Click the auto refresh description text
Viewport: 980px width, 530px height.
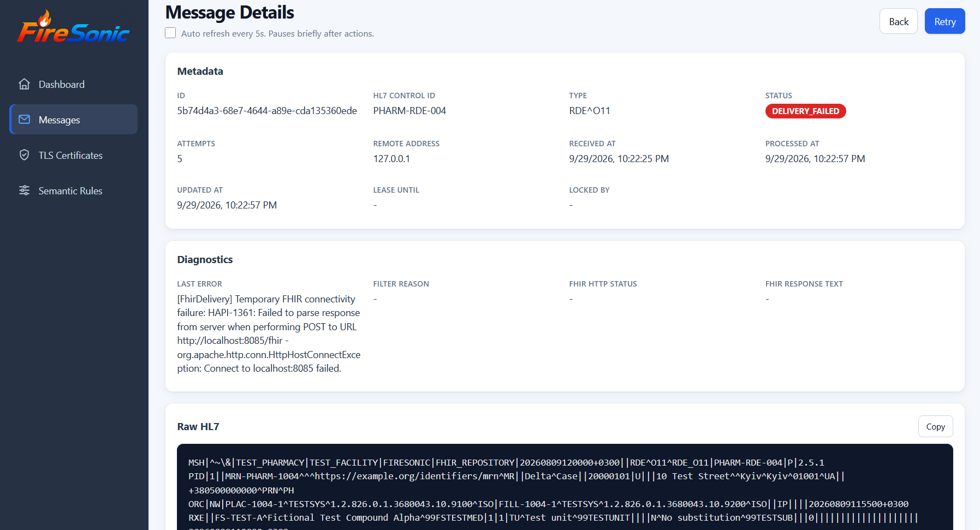pyautogui.click(x=277, y=33)
